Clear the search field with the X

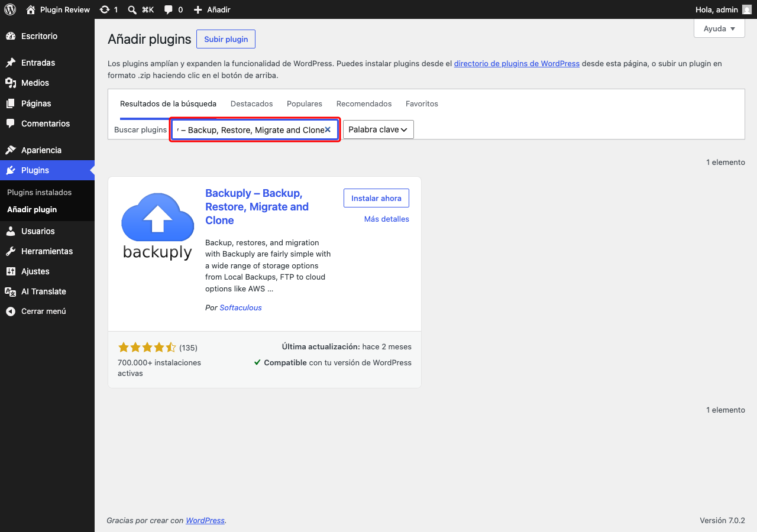click(x=328, y=129)
